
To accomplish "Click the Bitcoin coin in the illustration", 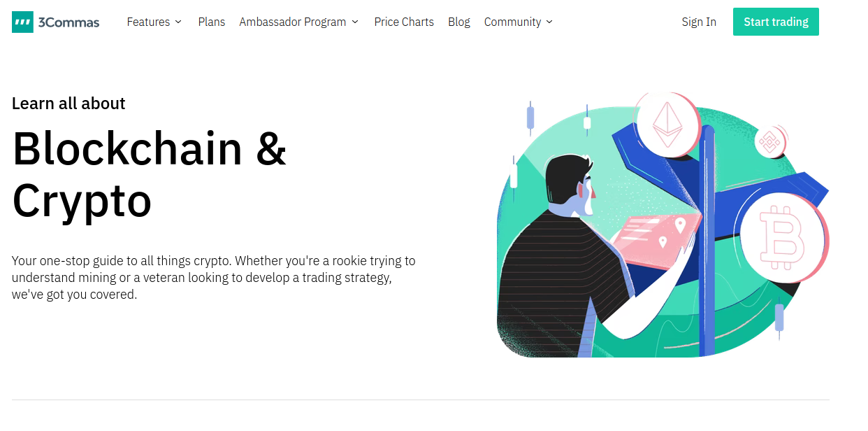I will click(x=783, y=239).
